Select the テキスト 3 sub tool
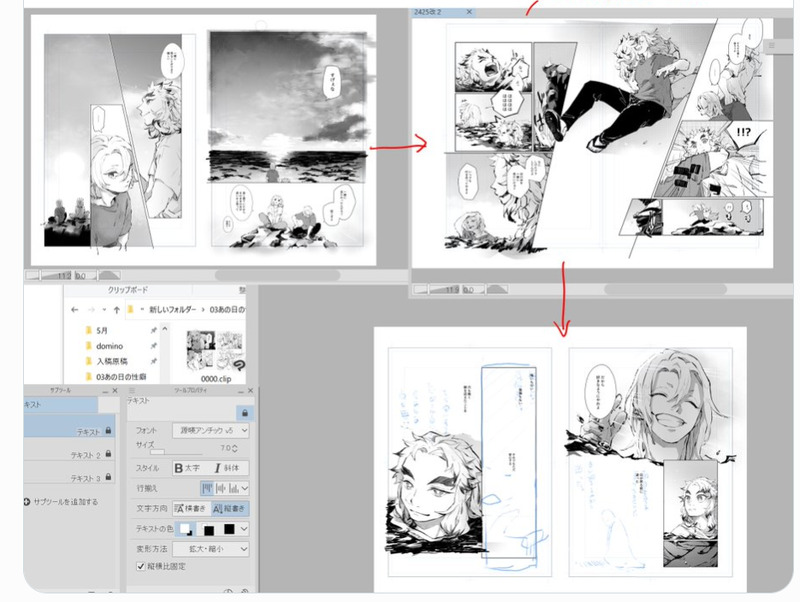The height and width of the screenshot is (602, 800). point(69,473)
